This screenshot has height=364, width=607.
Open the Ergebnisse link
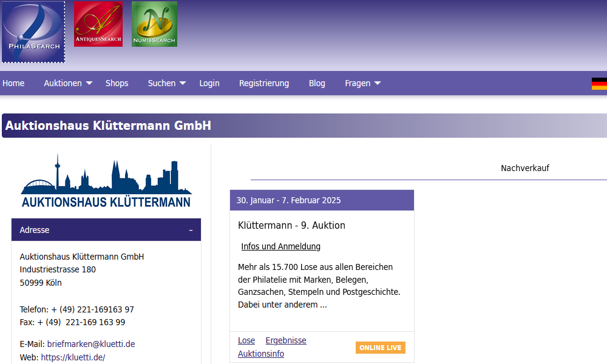point(286,340)
